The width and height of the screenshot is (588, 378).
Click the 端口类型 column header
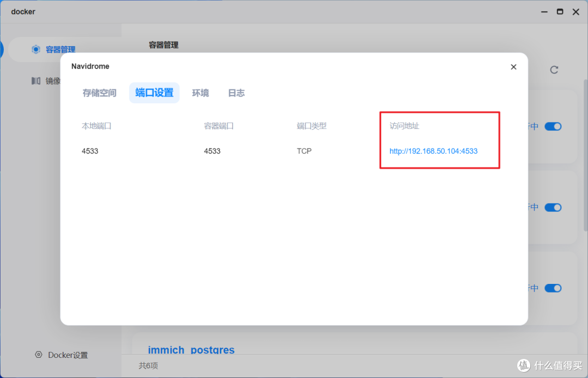[311, 126]
